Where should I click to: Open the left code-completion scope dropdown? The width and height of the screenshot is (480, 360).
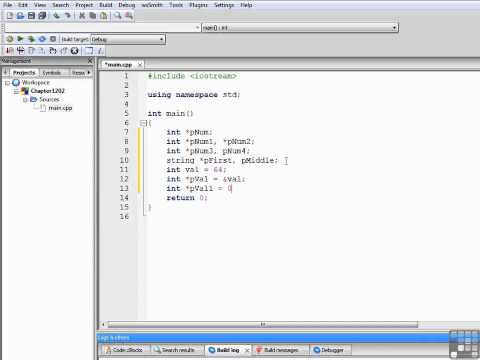point(198,28)
